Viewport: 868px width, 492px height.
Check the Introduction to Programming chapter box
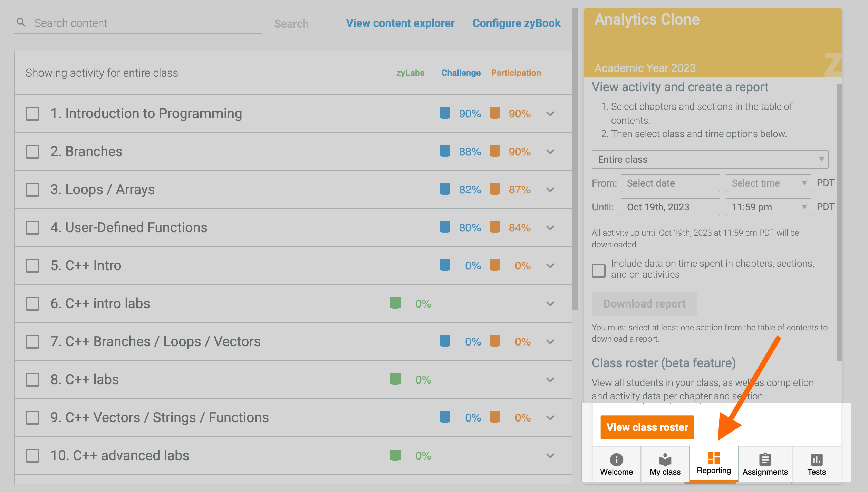click(x=32, y=114)
